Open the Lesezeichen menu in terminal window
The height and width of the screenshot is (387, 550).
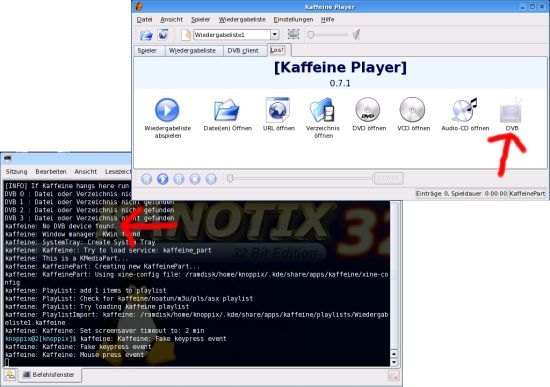pyautogui.click(x=118, y=172)
